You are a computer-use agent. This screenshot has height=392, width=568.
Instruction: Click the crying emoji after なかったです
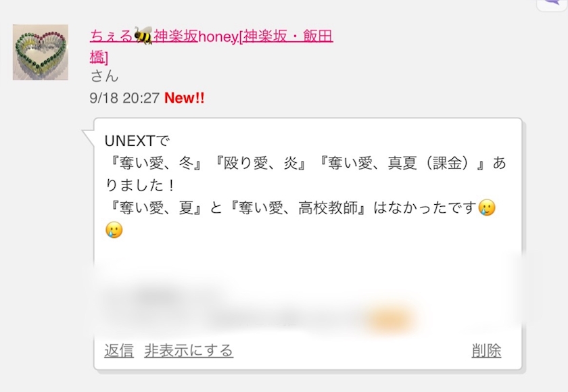486,207
